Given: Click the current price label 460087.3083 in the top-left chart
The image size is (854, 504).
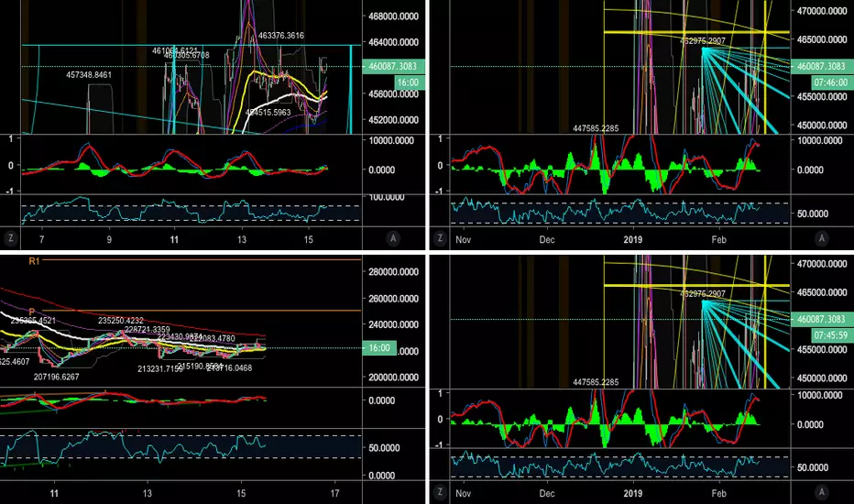Looking at the screenshot, I should (393, 67).
